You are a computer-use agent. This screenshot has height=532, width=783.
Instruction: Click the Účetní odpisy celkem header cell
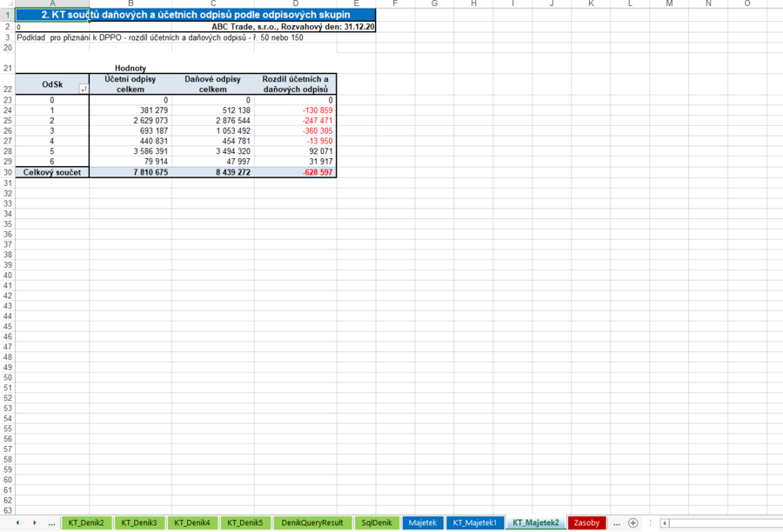pyautogui.click(x=130, y=84)
